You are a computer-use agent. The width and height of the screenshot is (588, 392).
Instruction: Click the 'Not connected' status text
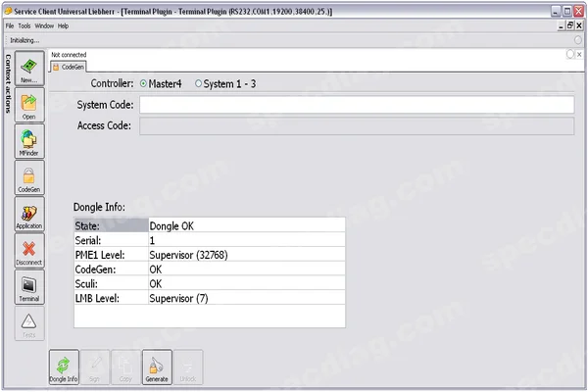[x=69, y=55]
